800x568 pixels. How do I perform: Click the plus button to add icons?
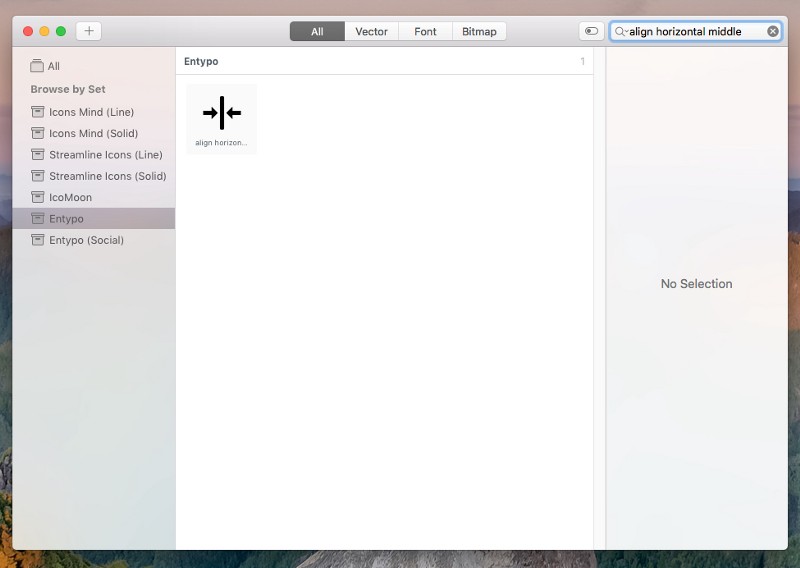[89, 31]
